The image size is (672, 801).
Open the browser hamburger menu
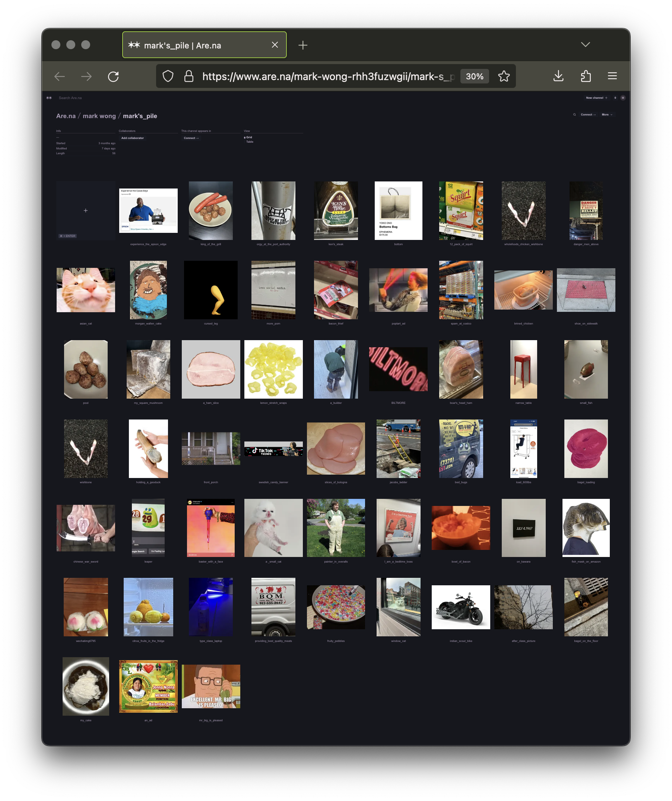tap(612, 76)
